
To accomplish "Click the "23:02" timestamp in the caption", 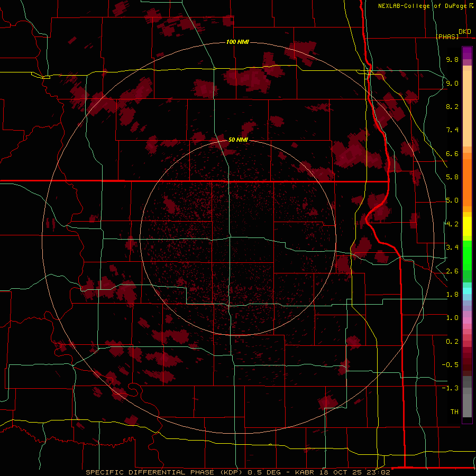I will [x=379, y=472].
